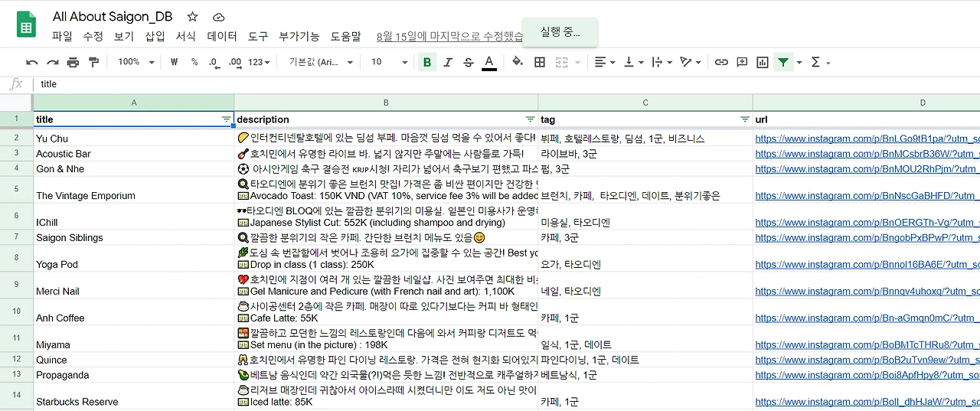This screenshot has height=411, width=980.
Task: Format selection as ₩ currency
Action: pos(174,62)
